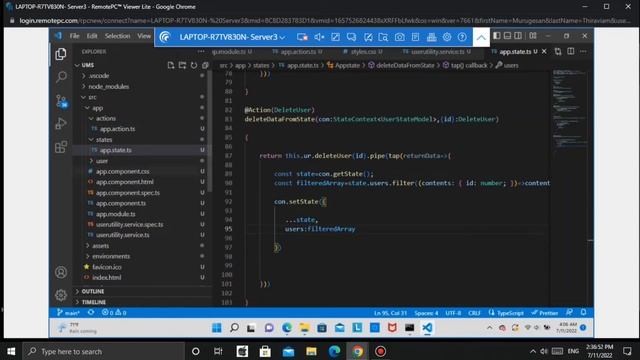Open Customize Layout icon in title bar

(x=533, y=36)
